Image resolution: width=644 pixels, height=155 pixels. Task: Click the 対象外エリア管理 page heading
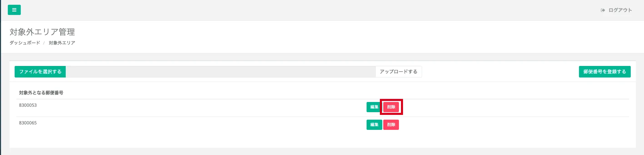(x=42, y=32)
